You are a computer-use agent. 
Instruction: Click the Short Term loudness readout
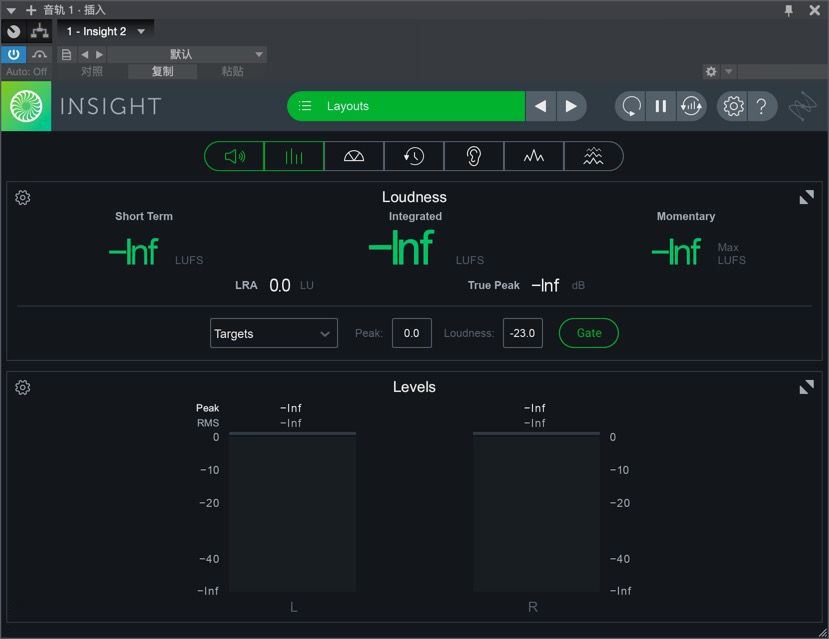tap(134, 251)
